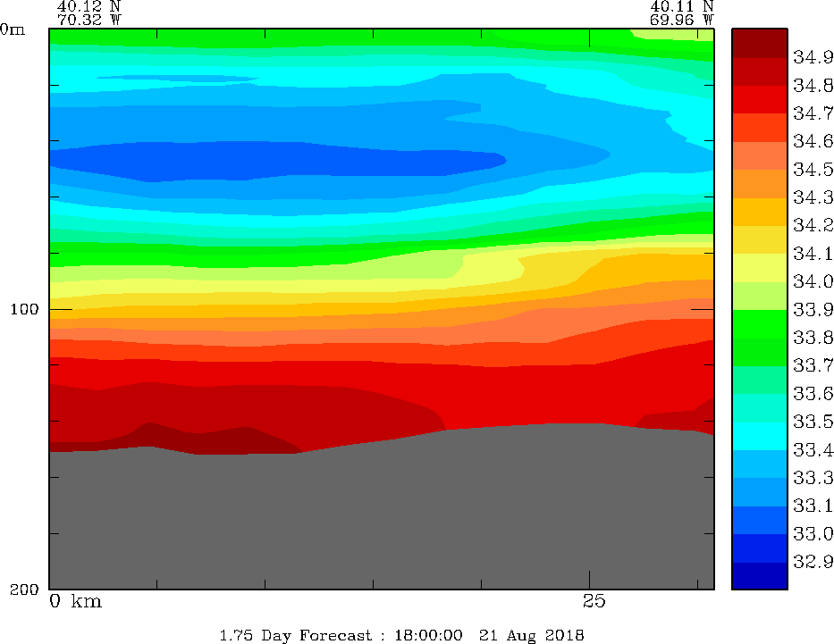This screenshot has height=644, width=834.
Task: Select colorbar swatch between 34.3 and 34.2
Action: (760, 212)
